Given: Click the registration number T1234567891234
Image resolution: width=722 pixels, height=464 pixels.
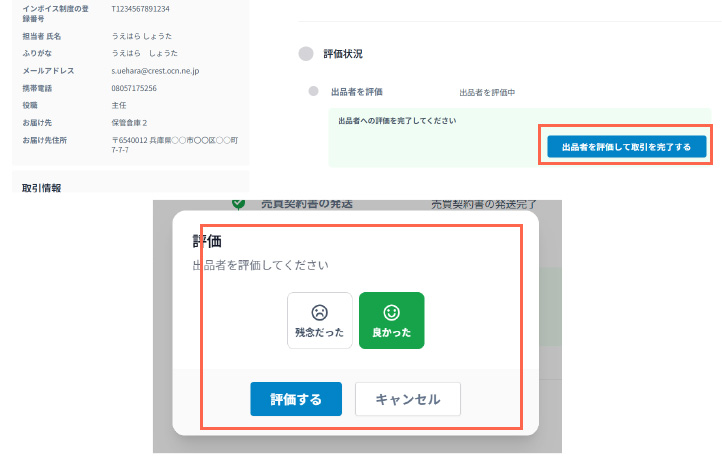Looking at the screenshot, I should click(x=140, y=9).
